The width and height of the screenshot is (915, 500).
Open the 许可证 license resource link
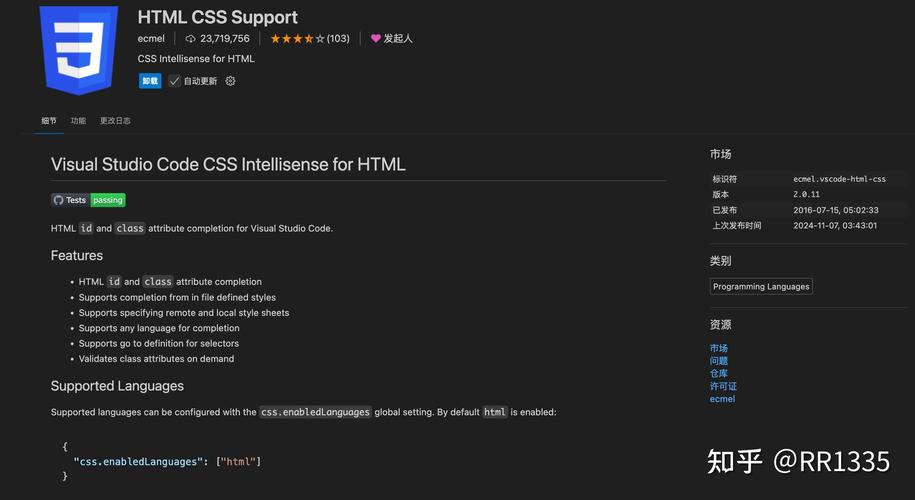coord(723,386)
